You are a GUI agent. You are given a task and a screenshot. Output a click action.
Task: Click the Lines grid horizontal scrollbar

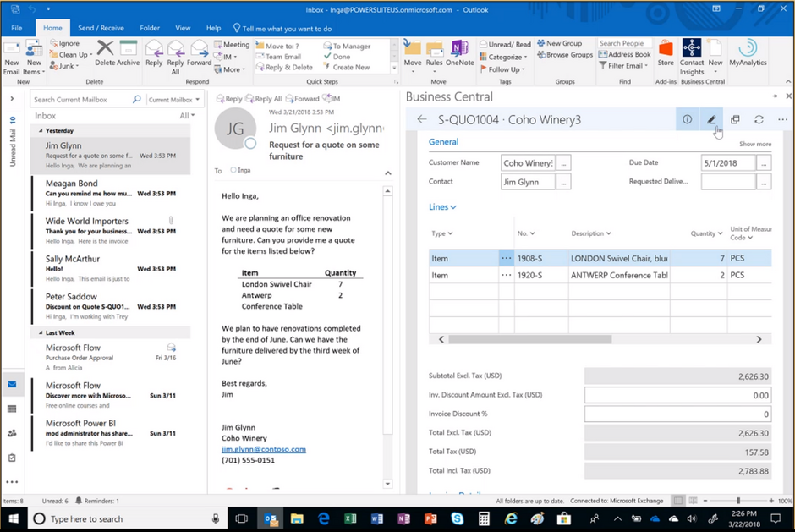(x=529, y=339)
